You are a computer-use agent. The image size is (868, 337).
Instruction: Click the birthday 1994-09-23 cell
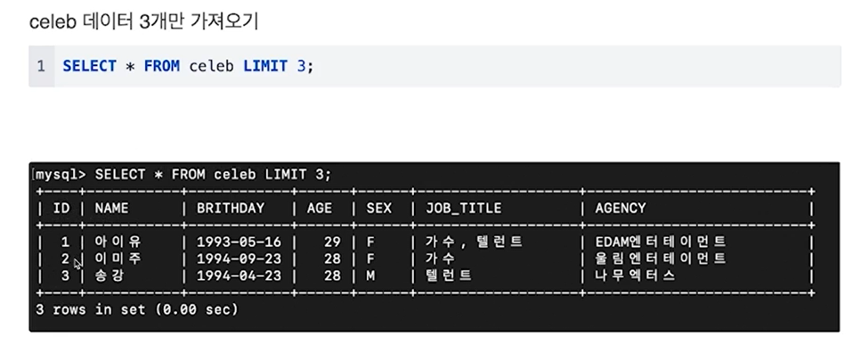pos(239,259)
